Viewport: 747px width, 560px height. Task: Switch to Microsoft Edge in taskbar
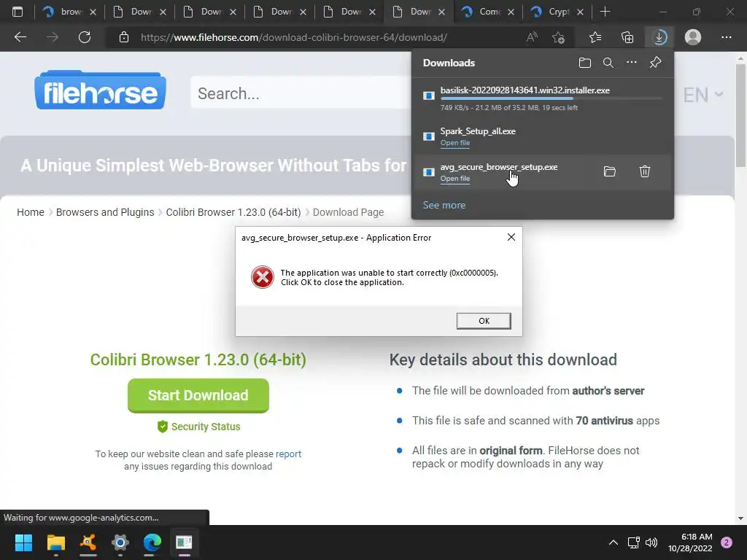tap(152, 542)
